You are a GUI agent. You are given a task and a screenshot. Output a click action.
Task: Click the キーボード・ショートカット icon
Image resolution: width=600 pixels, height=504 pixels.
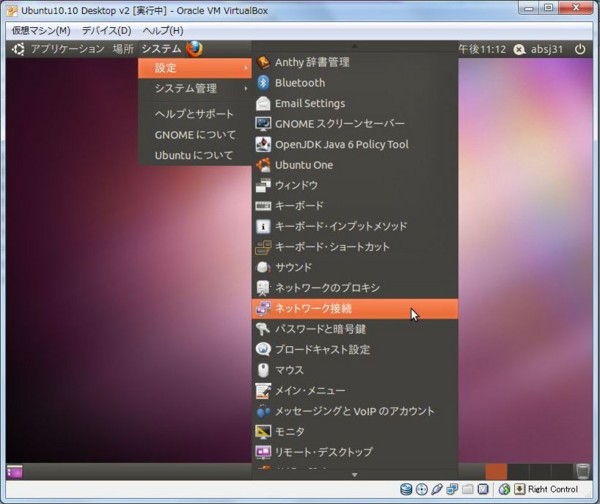[263, 247]
